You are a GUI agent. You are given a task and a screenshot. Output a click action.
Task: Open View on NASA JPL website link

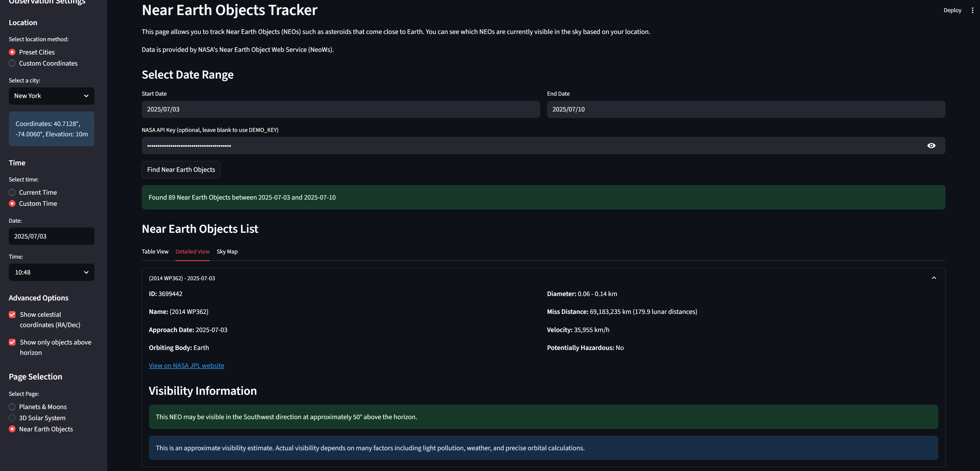[x=186, y=365]
